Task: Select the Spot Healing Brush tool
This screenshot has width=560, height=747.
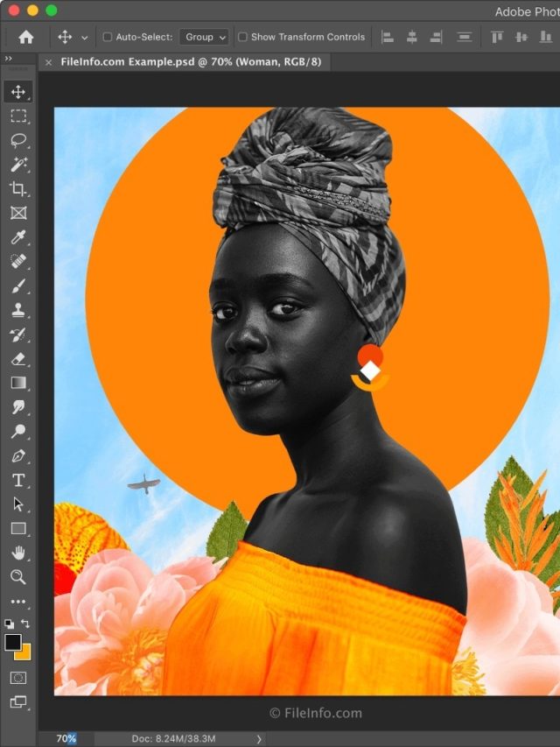Action: click(x=18, y=262)
